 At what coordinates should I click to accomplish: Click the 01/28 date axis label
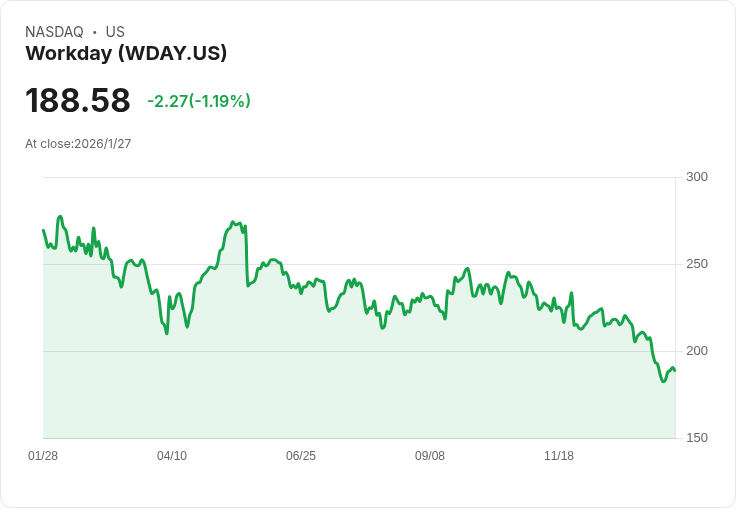(43, 456)
